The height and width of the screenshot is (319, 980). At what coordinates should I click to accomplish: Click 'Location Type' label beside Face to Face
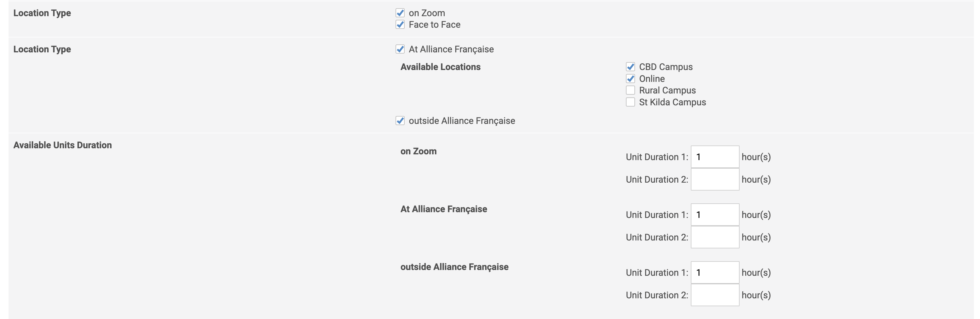tap(42, 13)
